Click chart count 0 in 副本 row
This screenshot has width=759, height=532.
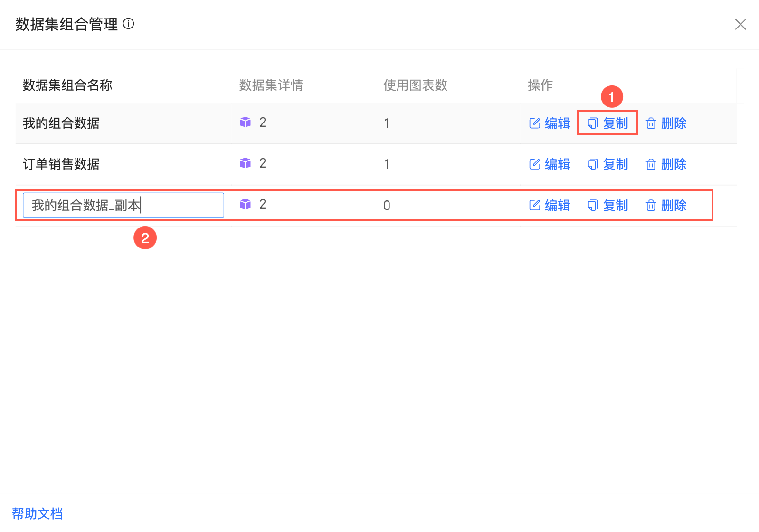[x=387, y=206]
